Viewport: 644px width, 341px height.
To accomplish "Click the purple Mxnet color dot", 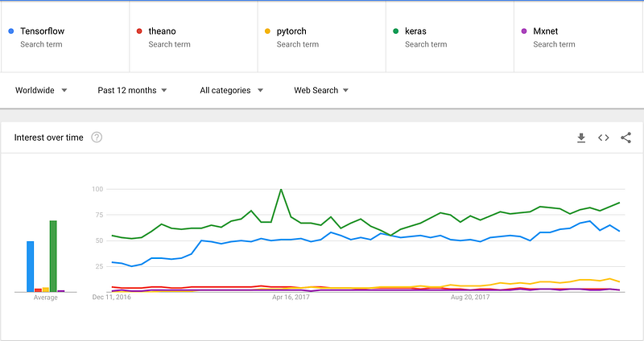I will point(525,31).
